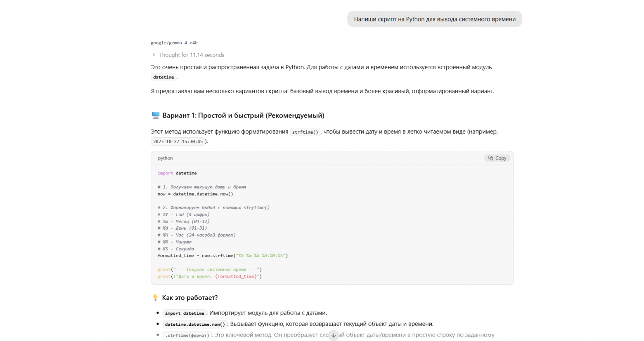
Task: Click the "import datetime" bullet code tag
Action: [x=185, y=313]
